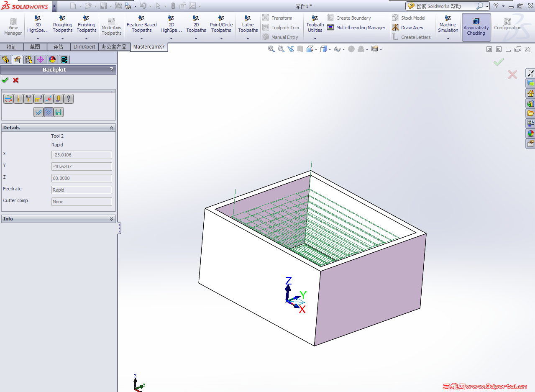Open Appearances color ball in task pane

pyautogui.click(x=530, y=133)
